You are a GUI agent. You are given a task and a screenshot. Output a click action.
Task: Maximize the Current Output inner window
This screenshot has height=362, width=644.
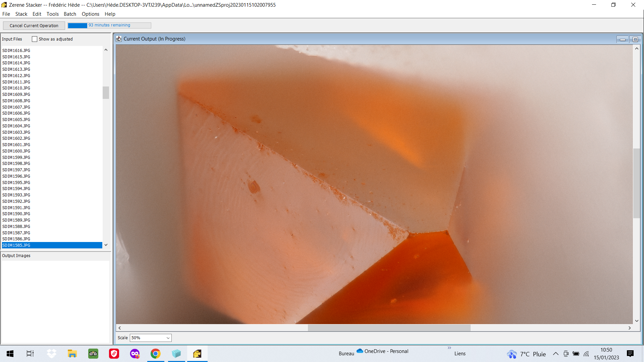[x=635, y=40]
